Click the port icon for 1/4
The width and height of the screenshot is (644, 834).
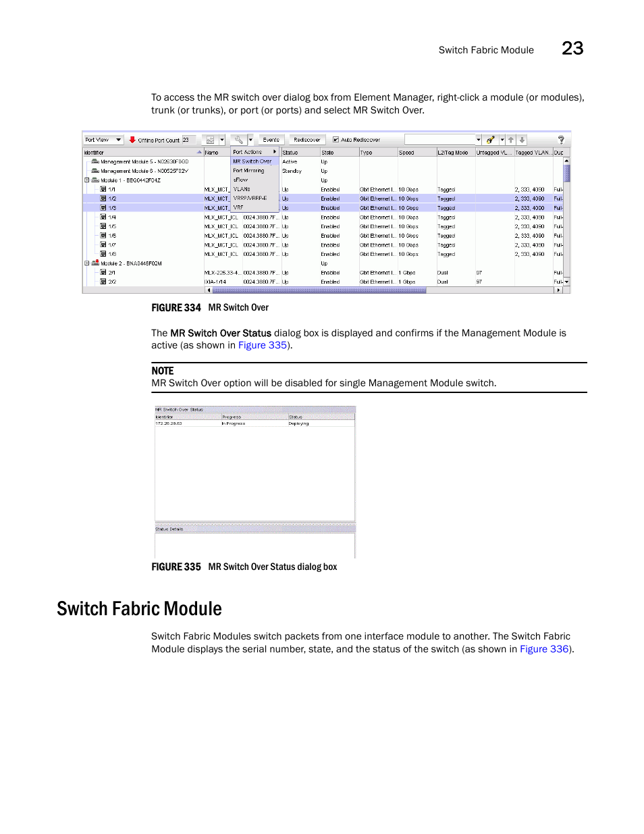(103, 217)
